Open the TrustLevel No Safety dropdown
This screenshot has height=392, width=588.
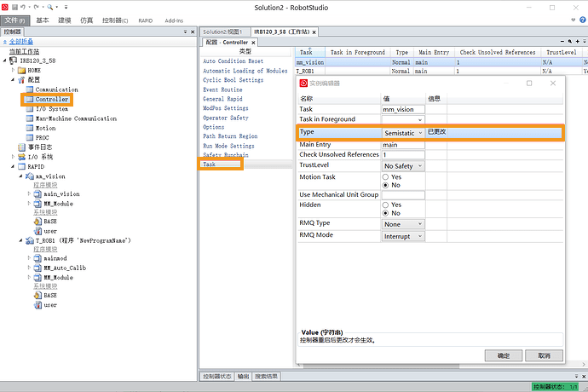(403, 166)
